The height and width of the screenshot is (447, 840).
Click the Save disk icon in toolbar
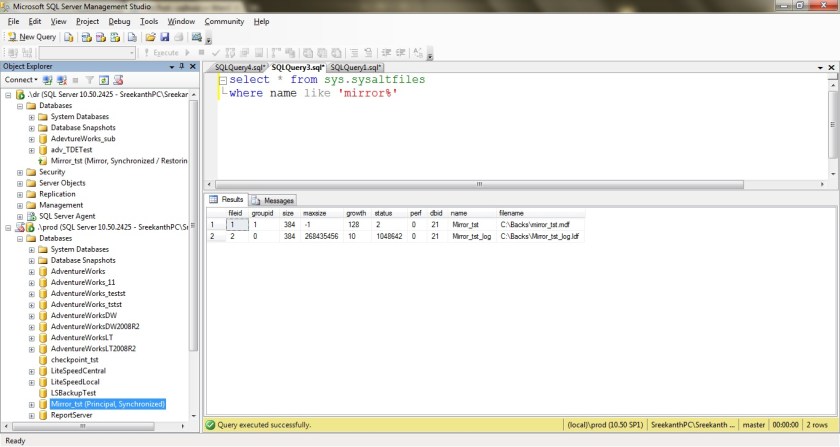click(x=164, y=37)
